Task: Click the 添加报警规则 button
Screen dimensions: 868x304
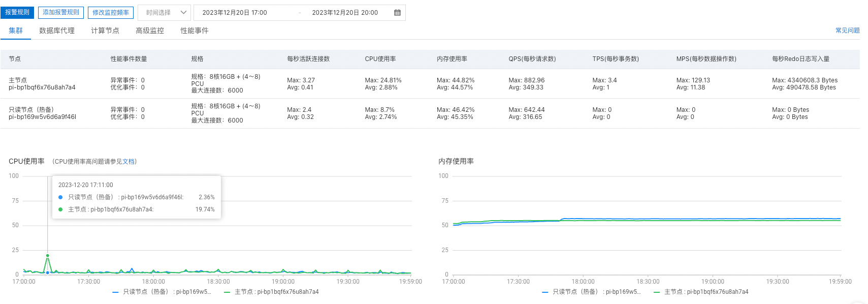Action: (61, 12)
